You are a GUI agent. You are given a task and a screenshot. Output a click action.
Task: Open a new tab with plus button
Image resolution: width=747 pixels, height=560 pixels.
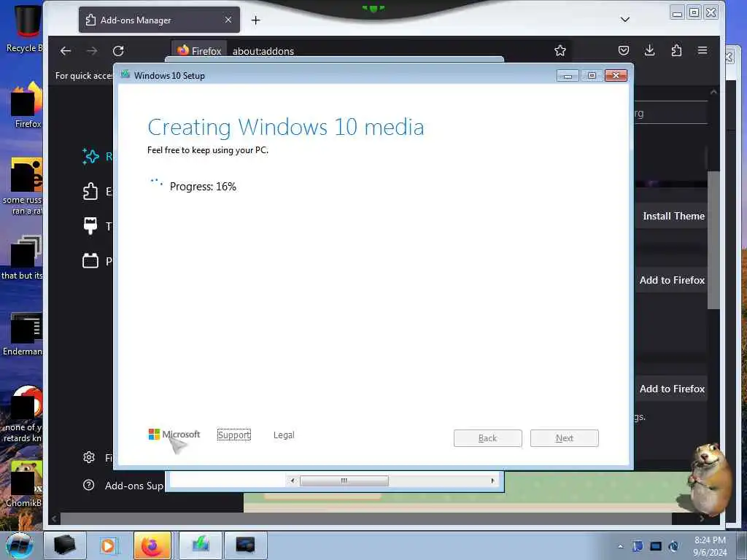pyautogui.click(x=256, y=20)
